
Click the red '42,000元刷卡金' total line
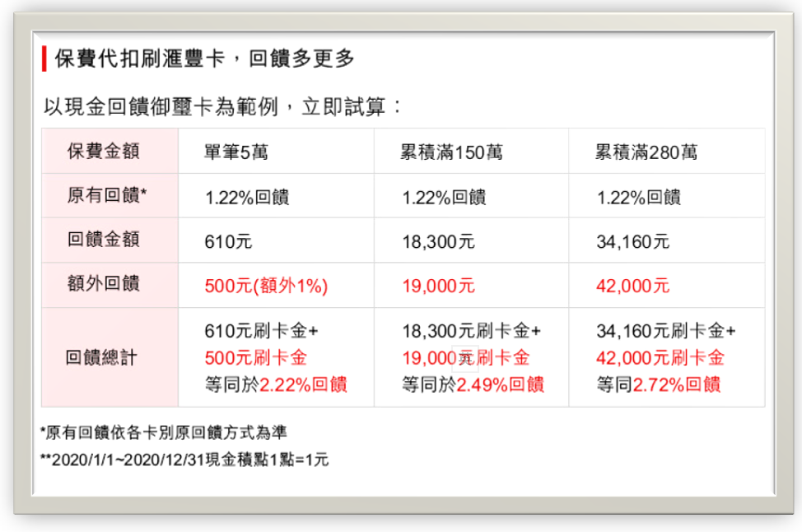(x=660, y=357)
